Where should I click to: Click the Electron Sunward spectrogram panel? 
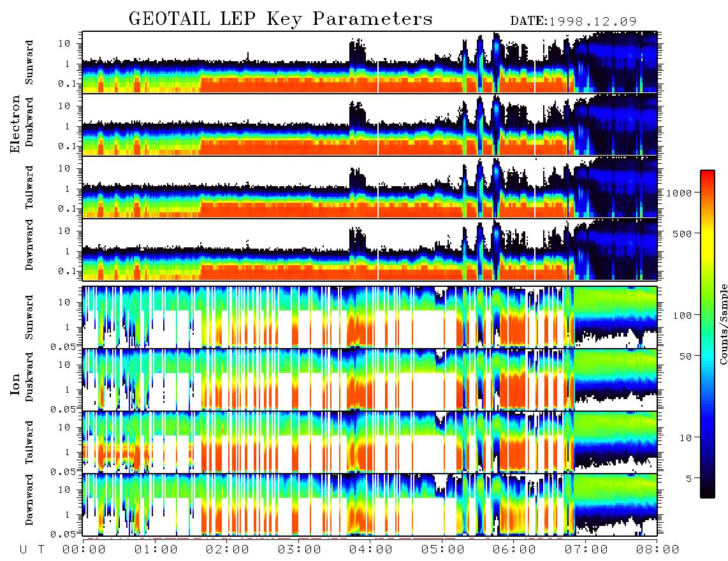[370, 62]
